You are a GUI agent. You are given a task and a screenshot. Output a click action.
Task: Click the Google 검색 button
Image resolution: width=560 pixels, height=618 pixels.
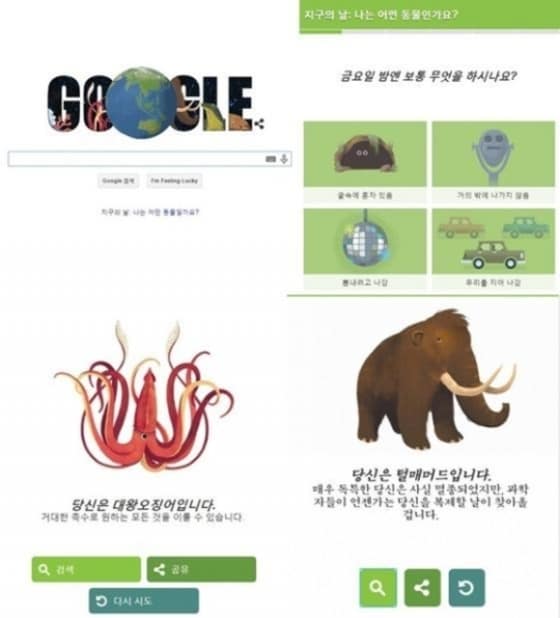click(x=118, y=181)
